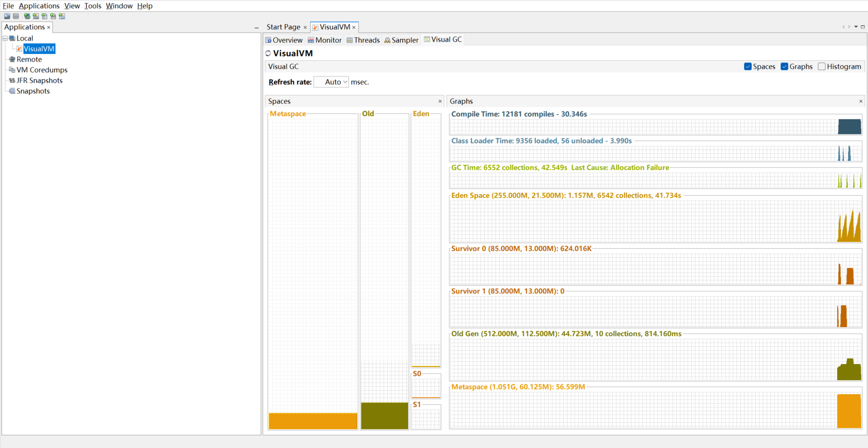Image resolution: width=868 pixels, height=448 pixels.
Task: Open the Refresh rate dropdown
Action: coord(331,82)
